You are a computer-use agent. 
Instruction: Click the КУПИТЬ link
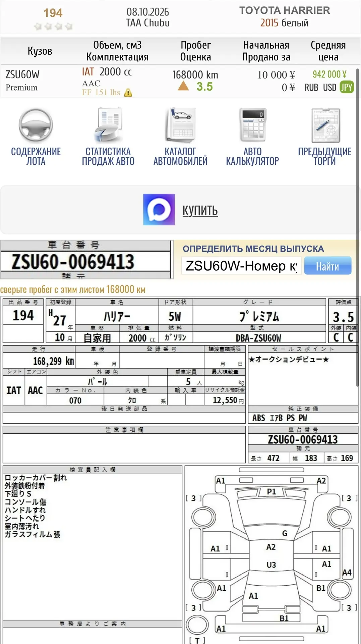pyautogui.click(x=200, y=211)
